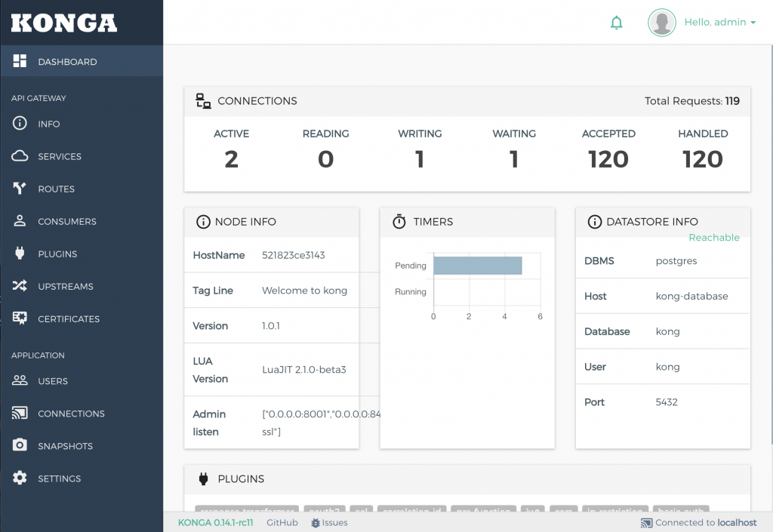
Task: Open the Plugins sidebar menu item
Action: (82, 254)
